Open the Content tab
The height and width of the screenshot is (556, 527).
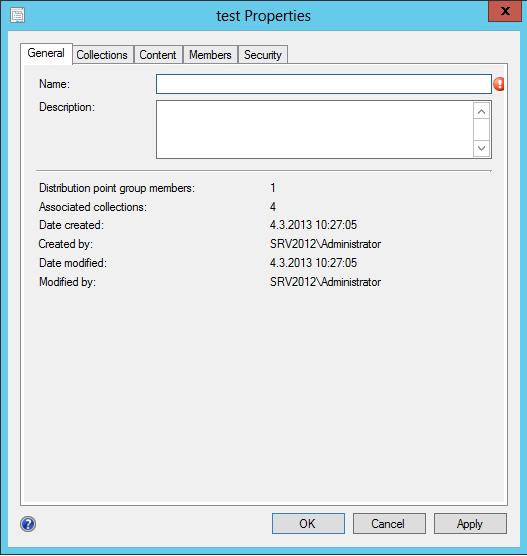(158, 55)
